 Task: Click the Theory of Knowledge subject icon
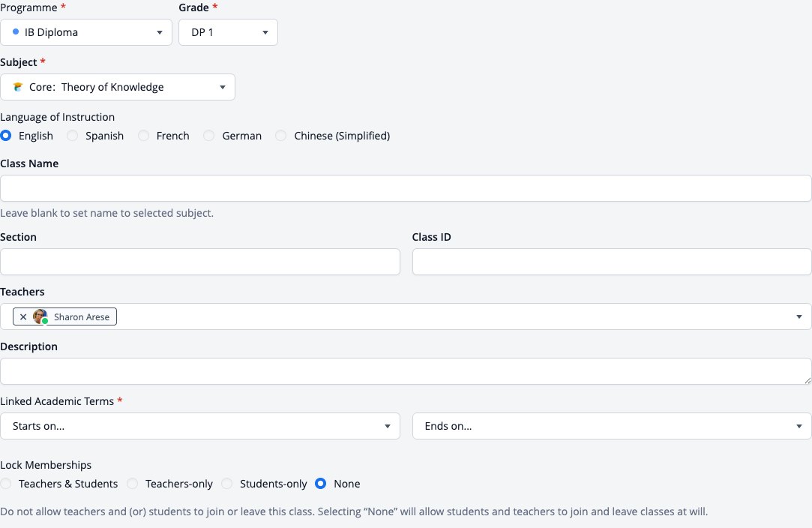[17, 86]
